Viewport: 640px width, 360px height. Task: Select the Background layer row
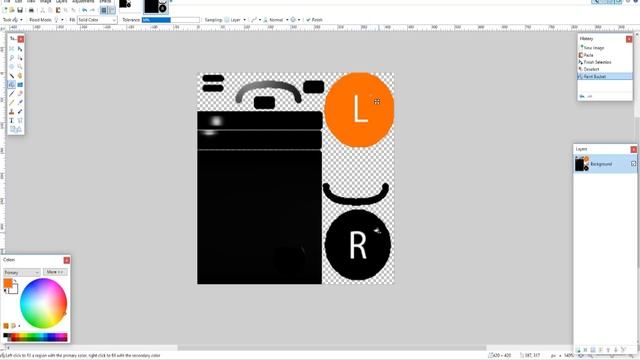tap(605, 164)
